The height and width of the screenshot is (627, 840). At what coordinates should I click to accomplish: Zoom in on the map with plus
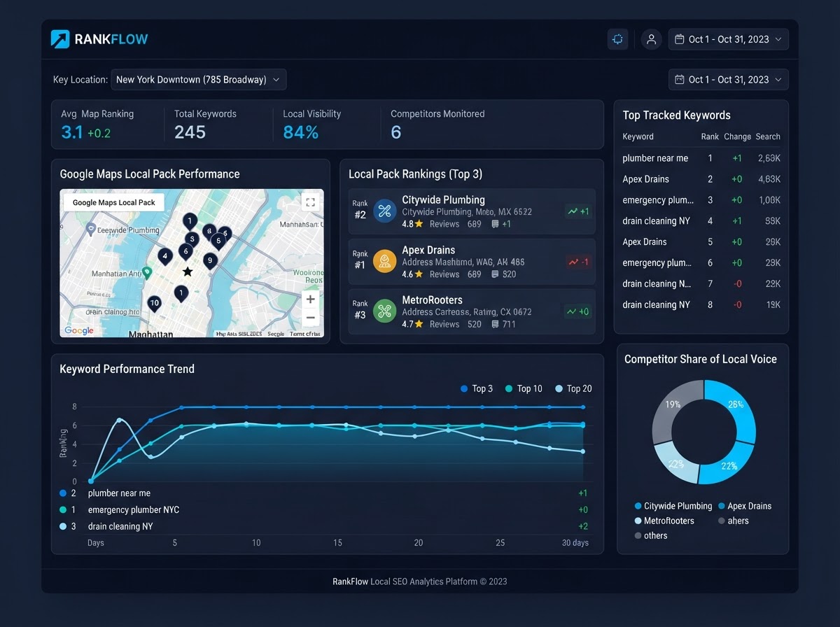click(311, 300)
